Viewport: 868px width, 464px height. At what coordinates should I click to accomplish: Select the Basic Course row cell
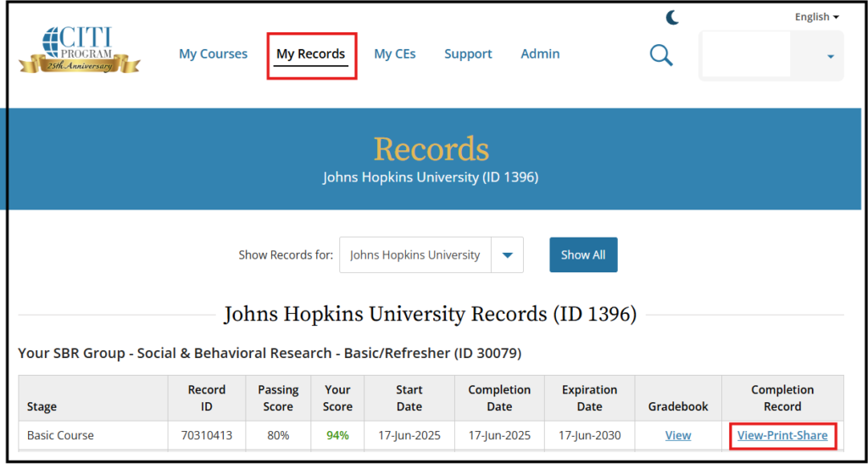pos(93,436)
